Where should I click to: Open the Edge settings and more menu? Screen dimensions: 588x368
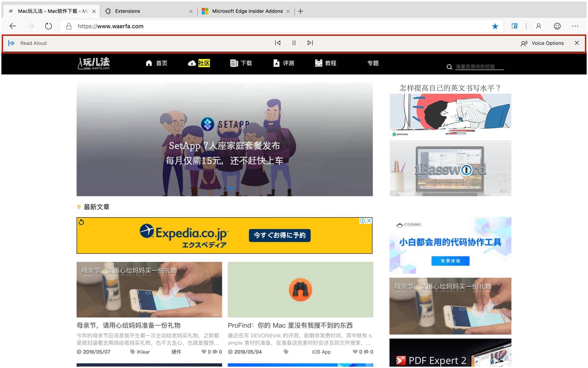point(575,26)
